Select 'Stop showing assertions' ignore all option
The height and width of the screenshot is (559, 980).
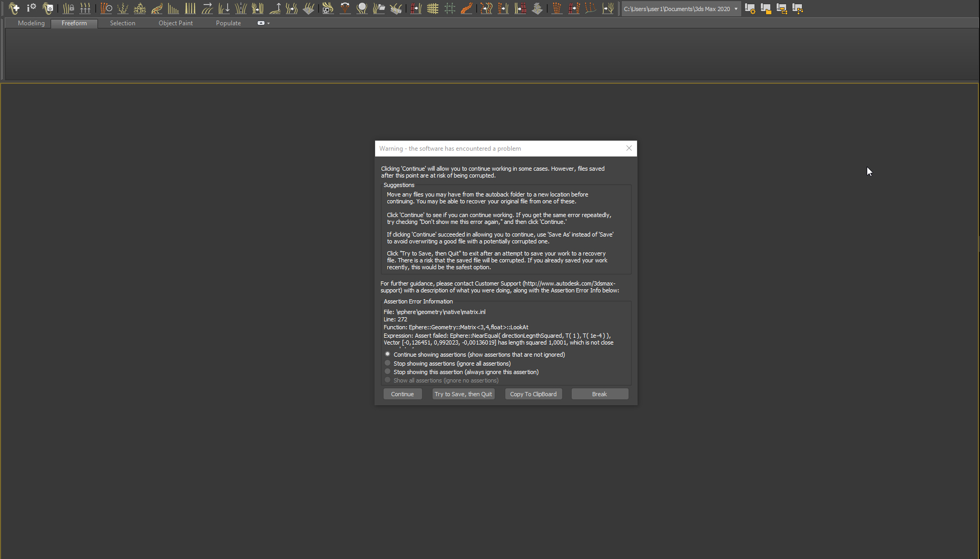(x=388, y=363)
